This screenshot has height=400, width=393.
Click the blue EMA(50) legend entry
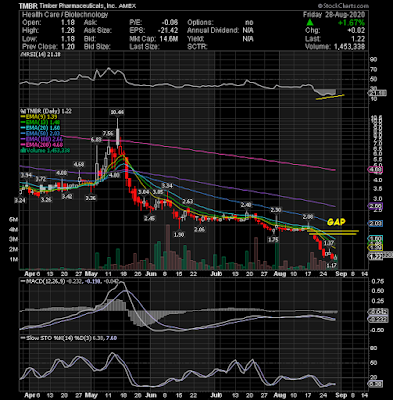click(x=39, y=133)
